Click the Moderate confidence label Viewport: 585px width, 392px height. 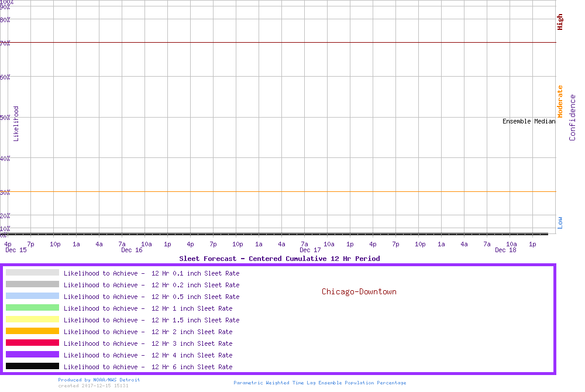click(x=560, y=102)
